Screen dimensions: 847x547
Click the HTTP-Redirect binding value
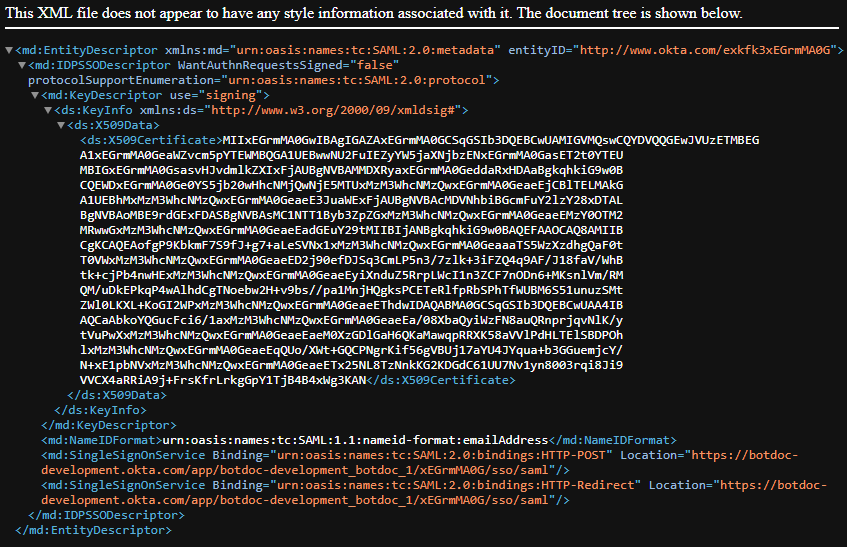point(455,485)
